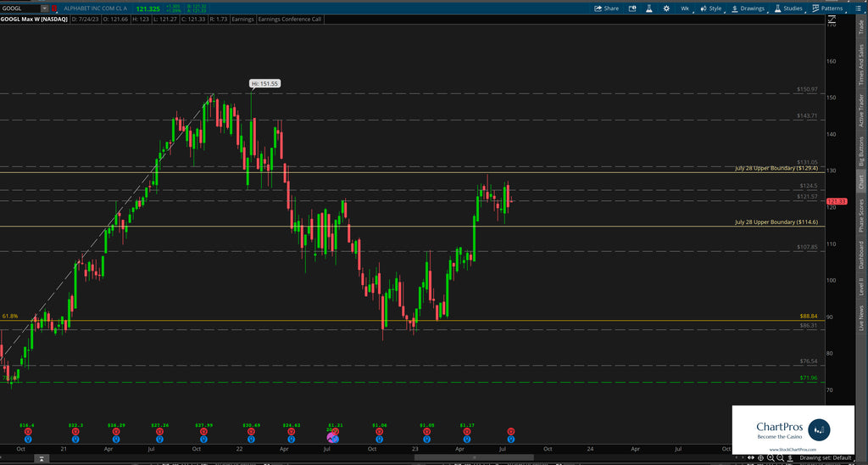This screenshot has width=868, height=465.
Task: Select the Live News side tab
Action: tap(861, 315)
